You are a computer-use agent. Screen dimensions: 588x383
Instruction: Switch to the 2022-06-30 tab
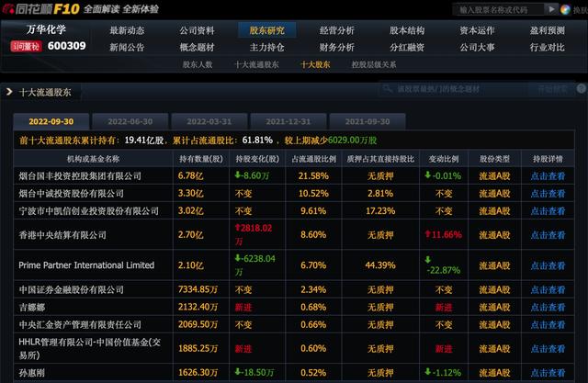(130, 121)
